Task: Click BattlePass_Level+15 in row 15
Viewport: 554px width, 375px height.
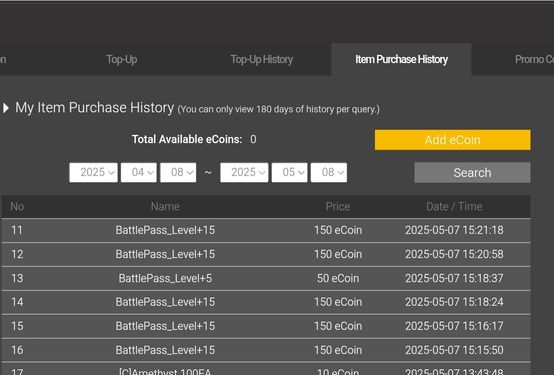Action: [x=165, y=326]
